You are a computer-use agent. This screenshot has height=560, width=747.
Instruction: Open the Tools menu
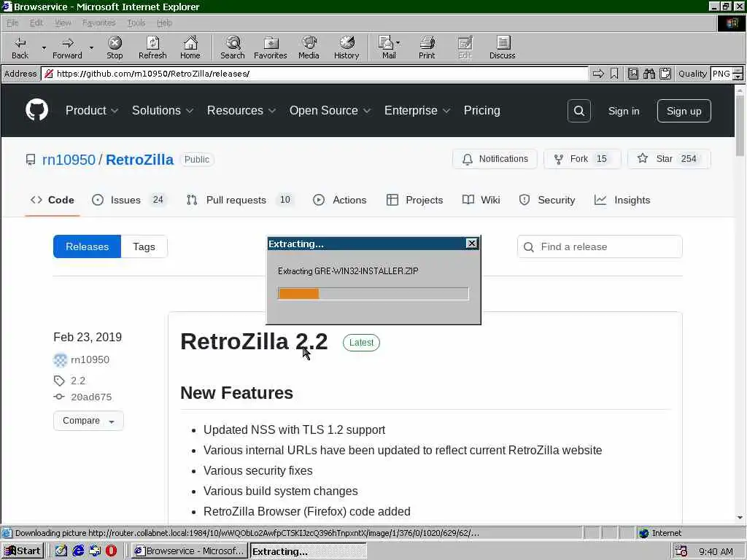pyautogui.click(x=136, y=23)
